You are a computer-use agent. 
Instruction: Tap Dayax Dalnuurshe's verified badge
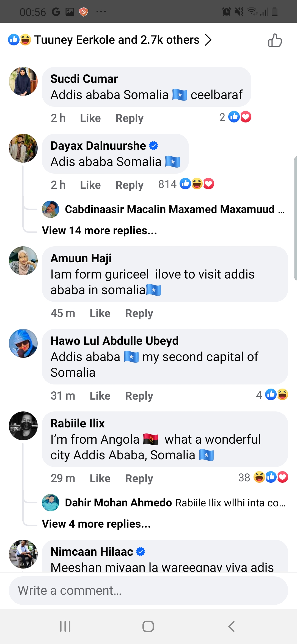pyautogui.click(x=153, y=146)
